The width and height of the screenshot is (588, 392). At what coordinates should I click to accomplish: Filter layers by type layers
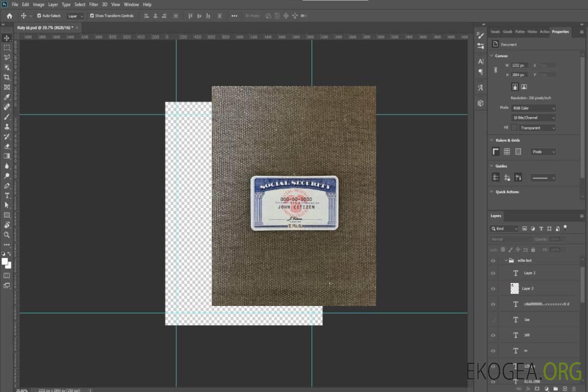point(541,229)
